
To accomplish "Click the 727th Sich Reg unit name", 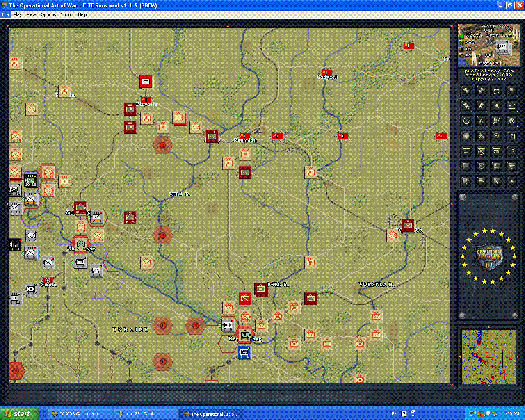I will (x=488, y=35).
